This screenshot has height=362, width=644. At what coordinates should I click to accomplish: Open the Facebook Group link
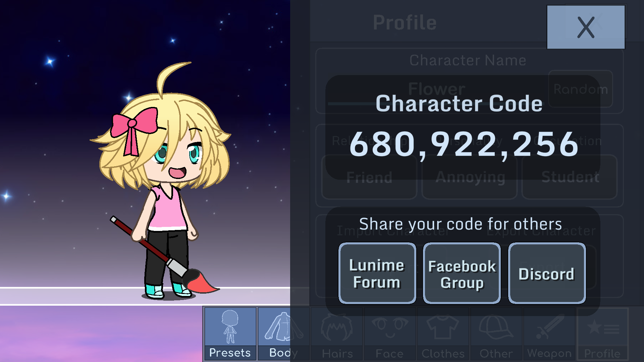[462, 273]
